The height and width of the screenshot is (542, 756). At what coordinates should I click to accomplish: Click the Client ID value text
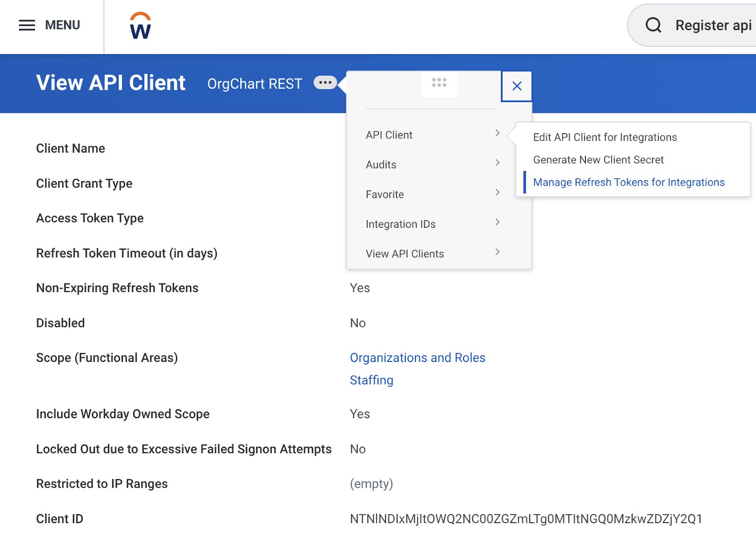525,519
